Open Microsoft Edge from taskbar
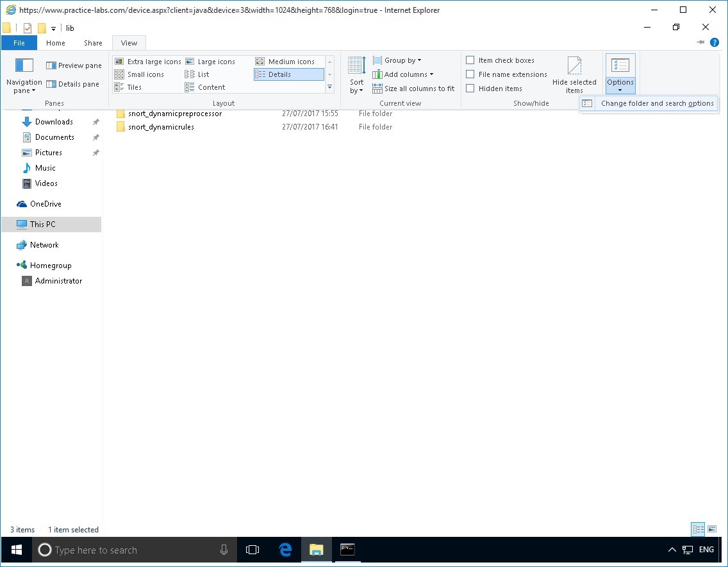This screenshot has width=728, height=567. point(285,550)
